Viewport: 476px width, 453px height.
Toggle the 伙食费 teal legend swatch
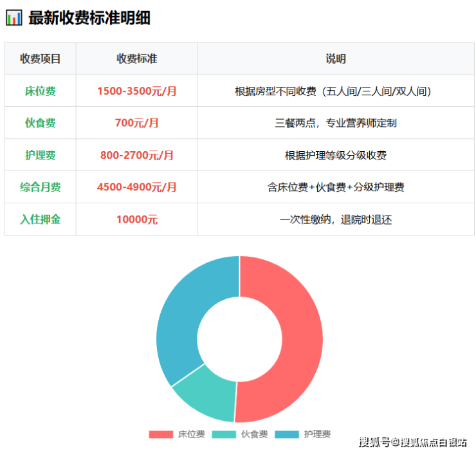pyautogui.click(x=224, y=434)
